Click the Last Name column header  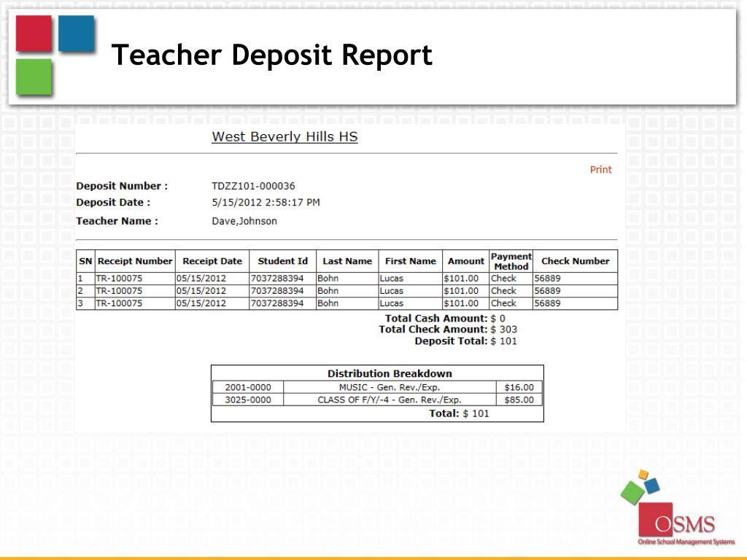347,261
